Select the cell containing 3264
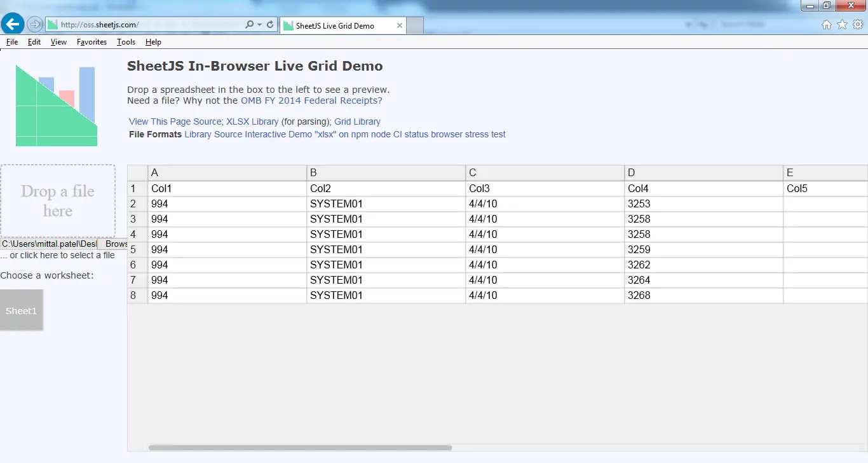This screenshot has height=463, width=868. coord(704,280)
